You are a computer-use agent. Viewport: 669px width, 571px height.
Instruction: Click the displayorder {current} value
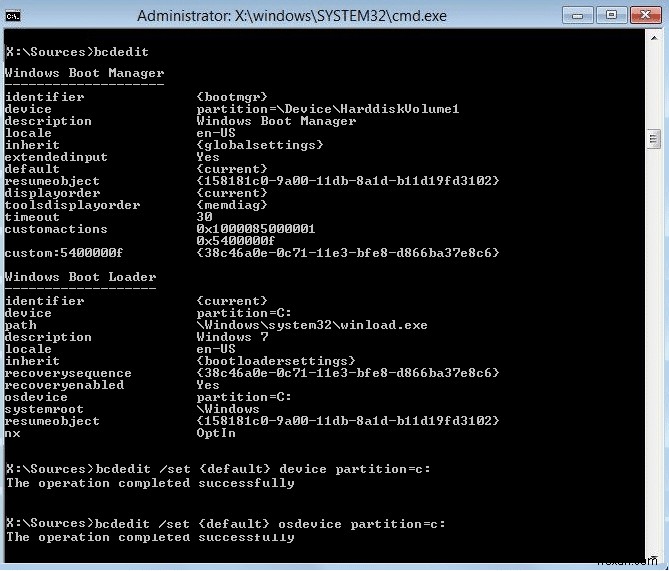coord(232,193)
